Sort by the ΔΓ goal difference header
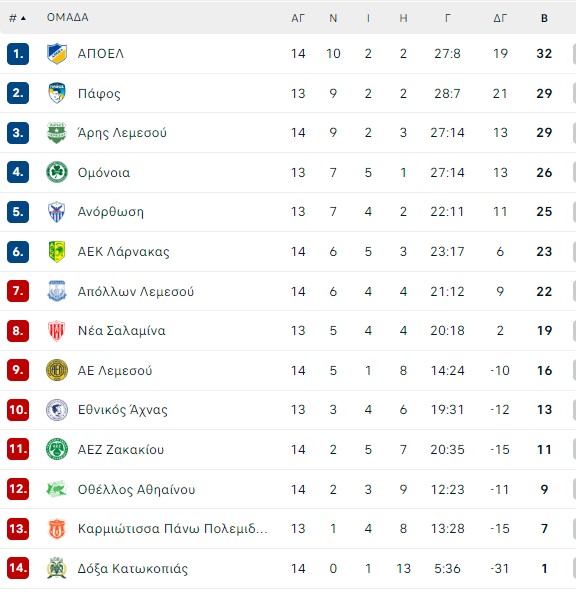Viewport: 576px width, 592px height. click(x=500, y=18)
